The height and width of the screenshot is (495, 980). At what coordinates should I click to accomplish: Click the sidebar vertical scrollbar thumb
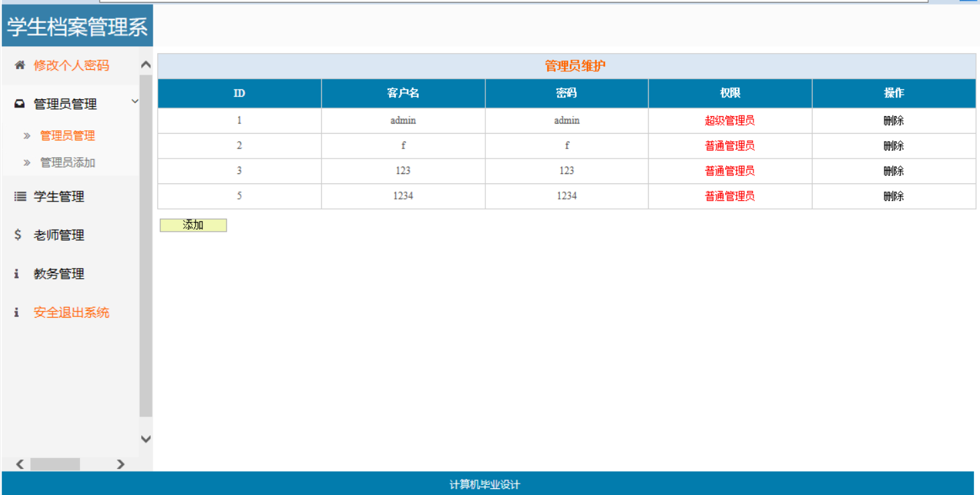point(146,246)
